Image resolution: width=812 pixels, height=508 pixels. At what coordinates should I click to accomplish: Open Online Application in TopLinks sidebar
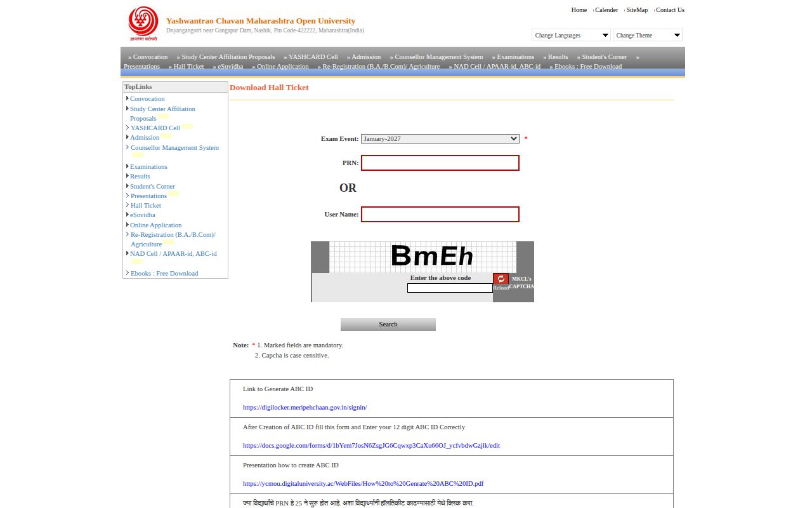coord(156,225)
